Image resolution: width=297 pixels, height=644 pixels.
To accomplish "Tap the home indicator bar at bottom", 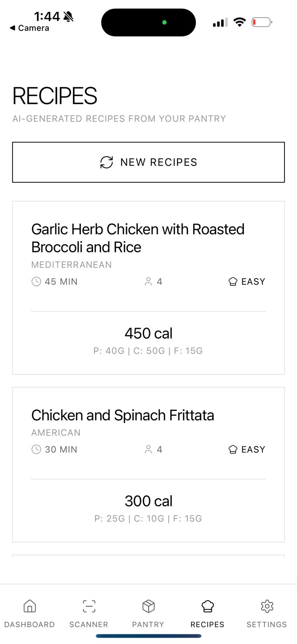I will pos(148,636).
